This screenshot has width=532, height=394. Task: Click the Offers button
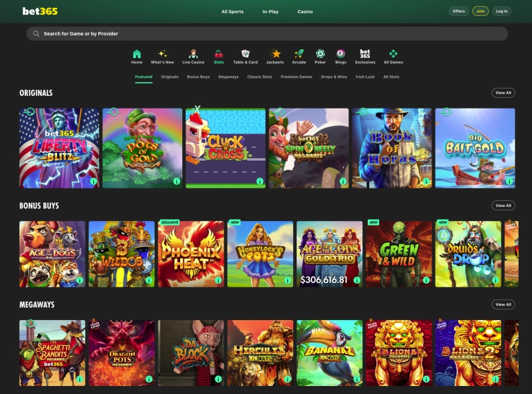459,11
